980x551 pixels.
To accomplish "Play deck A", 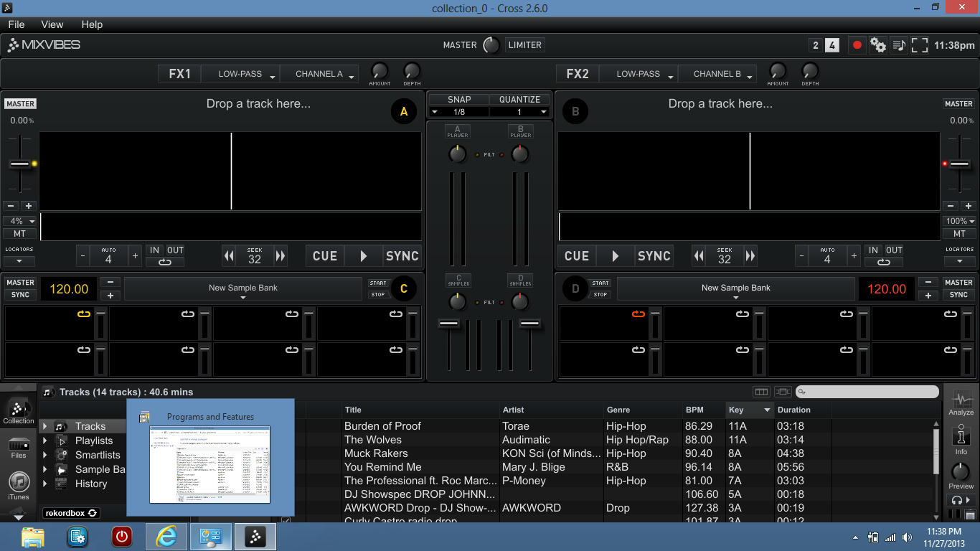I will pos(364,255).
